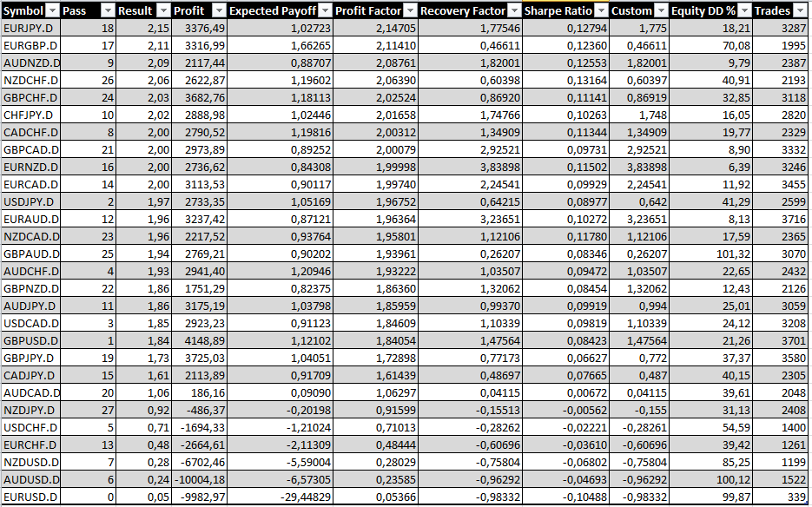Image resolution: width=812 pixels, height=507 pixels.
Task: Click Custom value 3,23651
Action: pyautogui.click(x=647, y=219)
